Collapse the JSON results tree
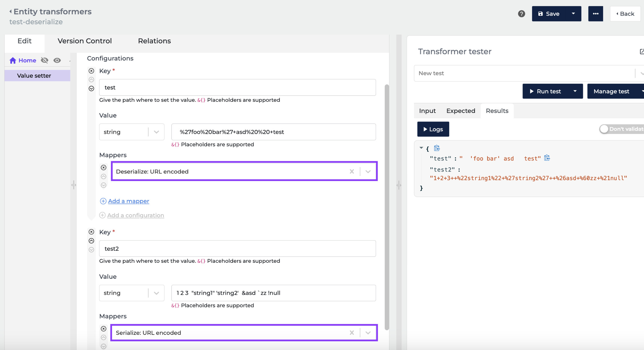The image size is (644, 350). click(x=421, y=148)
